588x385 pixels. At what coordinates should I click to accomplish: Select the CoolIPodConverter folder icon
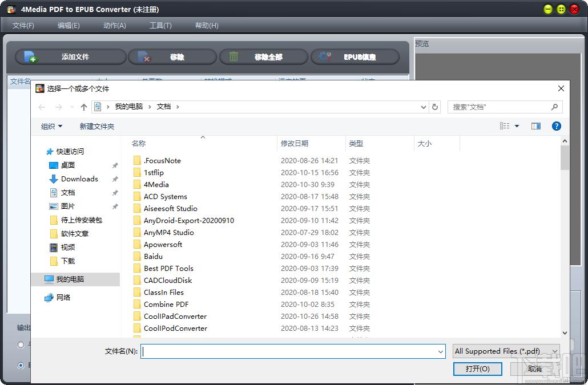137,329
